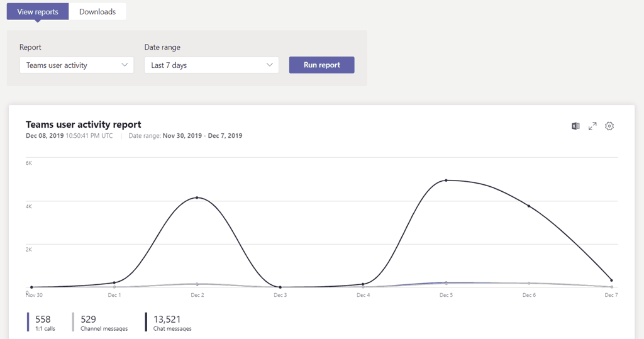Click the Dec 4 chat messages data point

point(363,284)
